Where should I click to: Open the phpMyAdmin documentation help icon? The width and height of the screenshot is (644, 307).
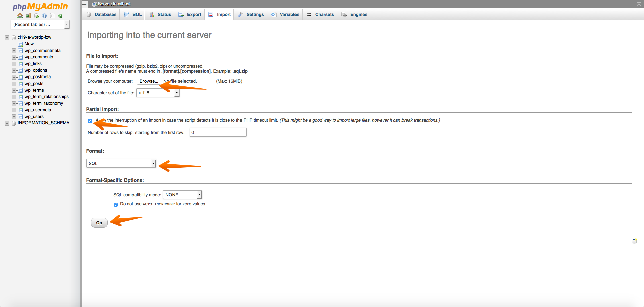(x=44, y=16)
